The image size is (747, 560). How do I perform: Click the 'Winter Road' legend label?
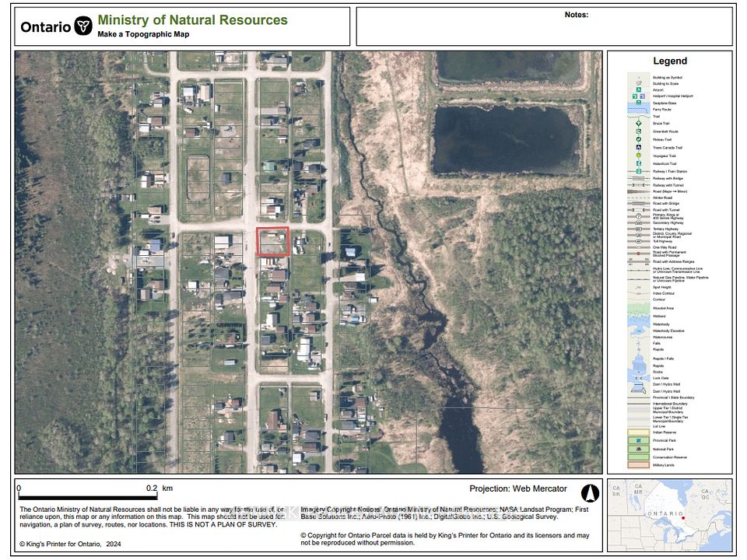pyautogui.click(x=662, y=198)
